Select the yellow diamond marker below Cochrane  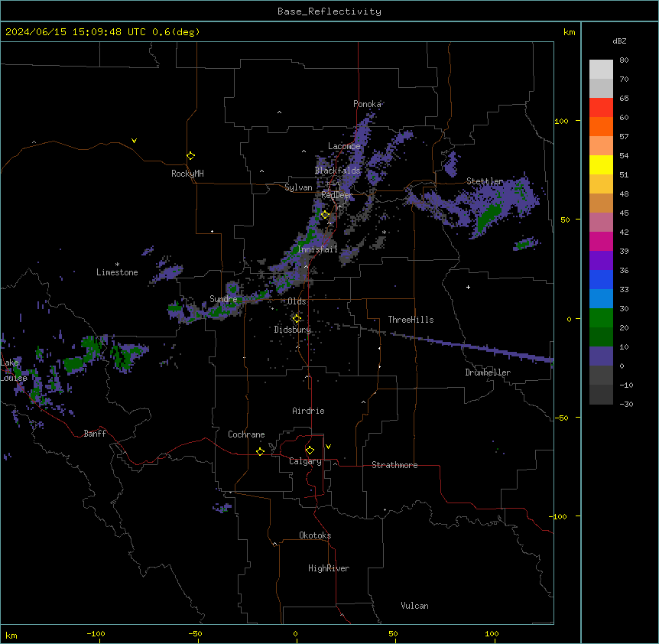tap(260, 451)
